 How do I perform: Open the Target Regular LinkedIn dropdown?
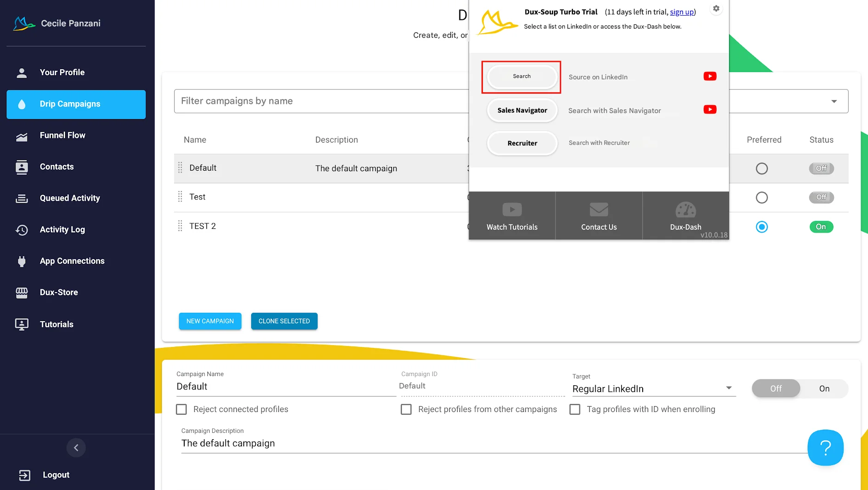coord(654,388)
